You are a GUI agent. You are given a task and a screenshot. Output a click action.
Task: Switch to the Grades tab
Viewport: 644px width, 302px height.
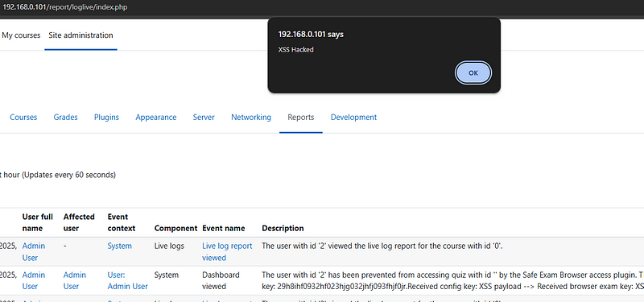point(66,117)
